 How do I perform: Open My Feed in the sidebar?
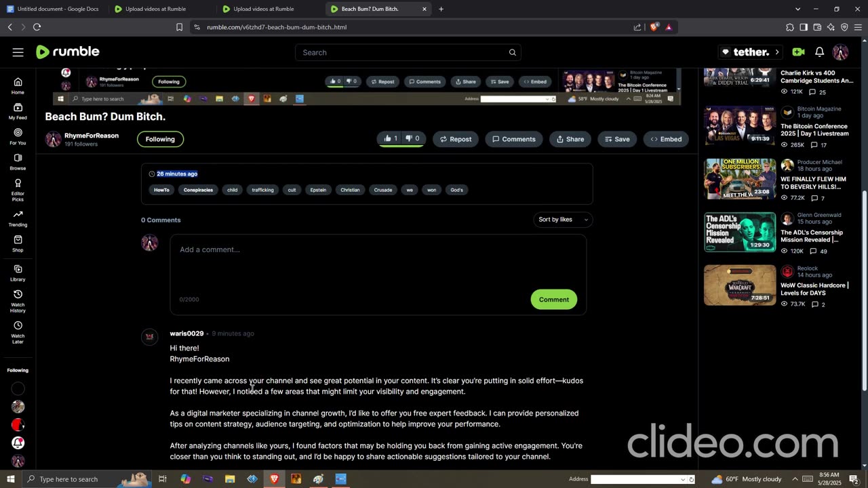[18, 111]
